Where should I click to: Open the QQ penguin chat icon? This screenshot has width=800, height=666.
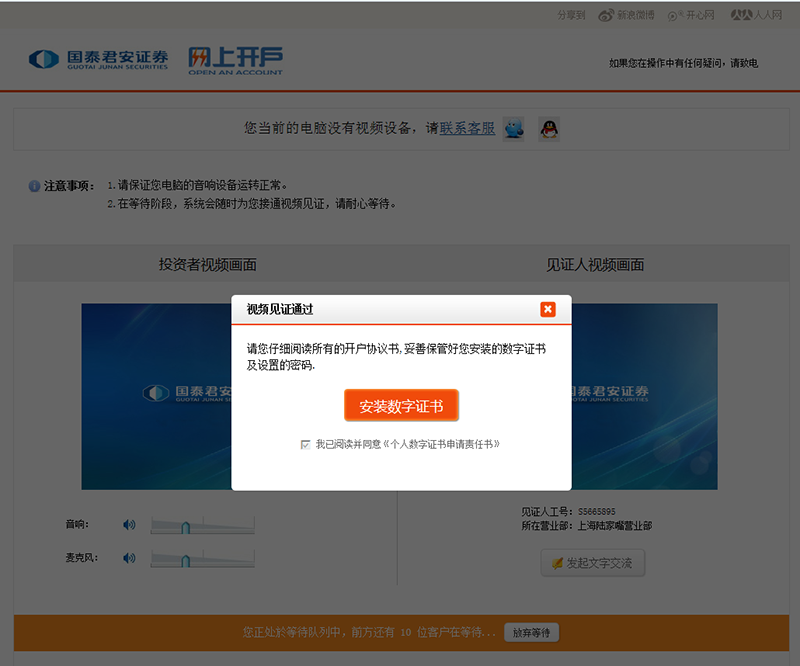[548, 129]
